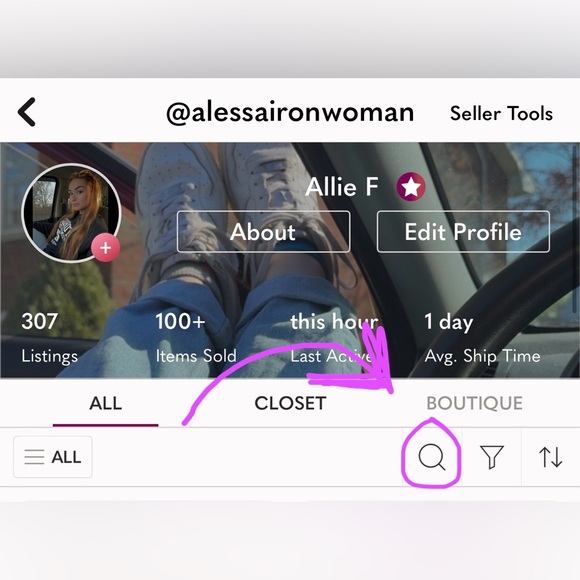Image resolution: width=580 pixels, height=580 pixels.
Task: Open the sort arrows icon
Action: [x=550, y=457]
